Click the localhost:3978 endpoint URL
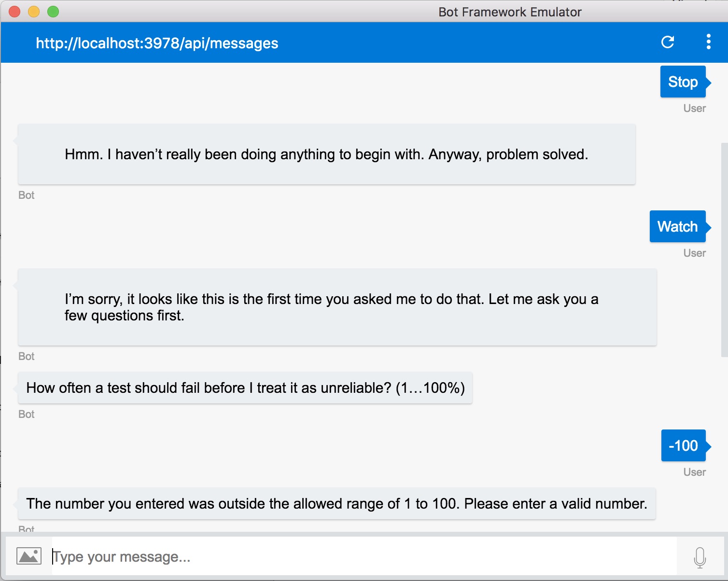 (x=157, y=43)
